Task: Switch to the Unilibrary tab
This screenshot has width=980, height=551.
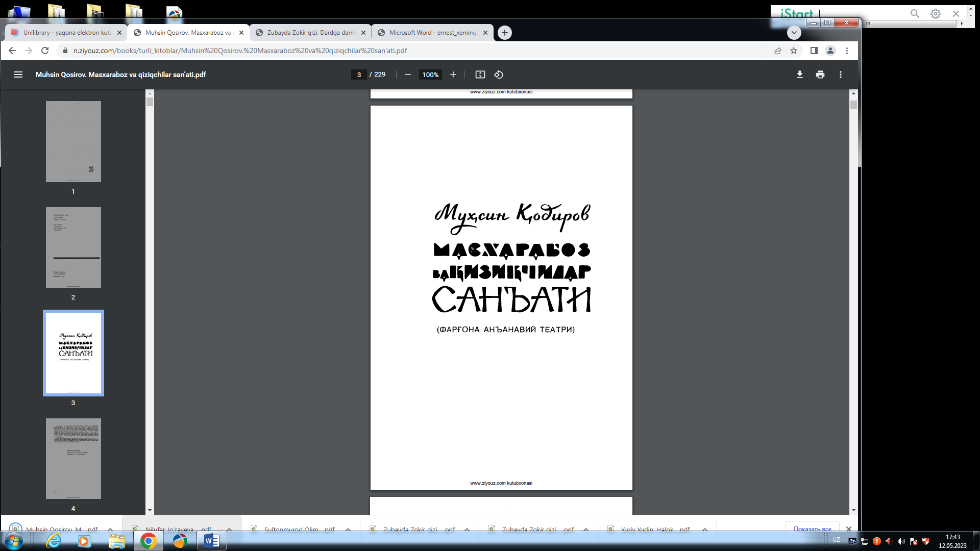Action: click(x=66, y=33)
